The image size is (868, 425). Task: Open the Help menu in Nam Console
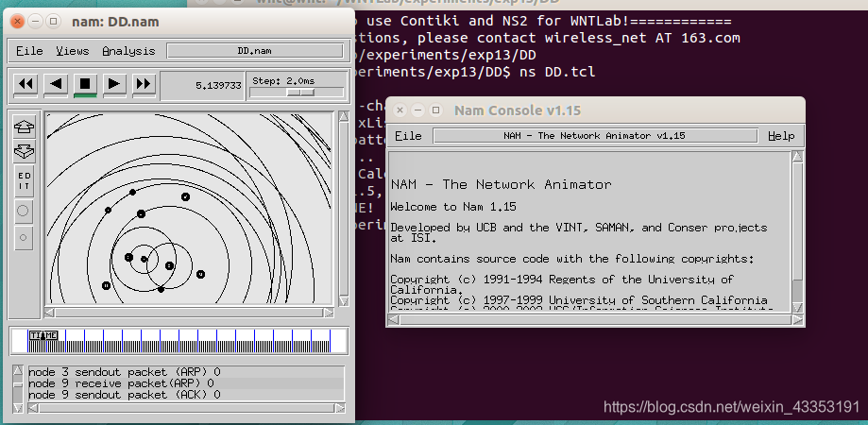(x=781, y=136)
